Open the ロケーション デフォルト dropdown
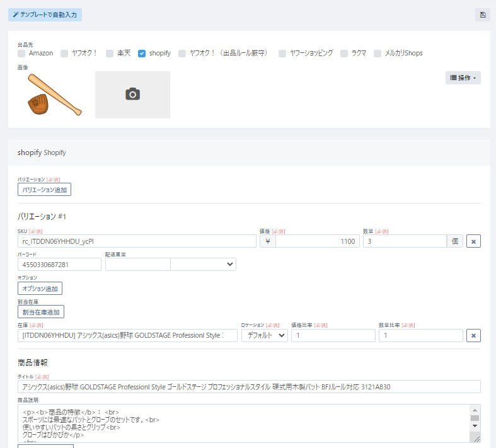This screenshot has width=496, height=448. [265, 336]
